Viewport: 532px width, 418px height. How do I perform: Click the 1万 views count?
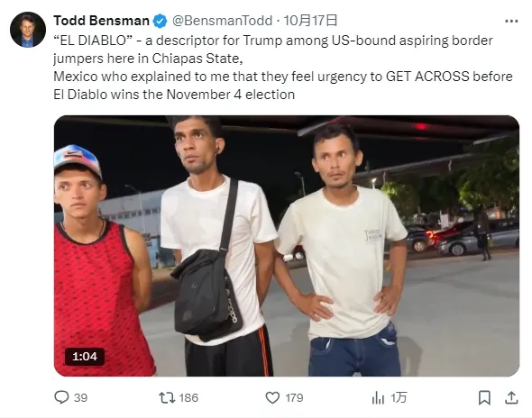pos(399,397)
